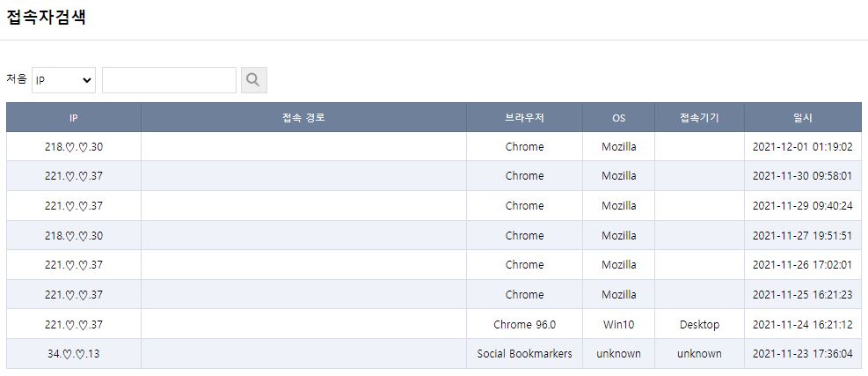
Task: Click the 접속자검색 page heading
Action: [46, 18]
